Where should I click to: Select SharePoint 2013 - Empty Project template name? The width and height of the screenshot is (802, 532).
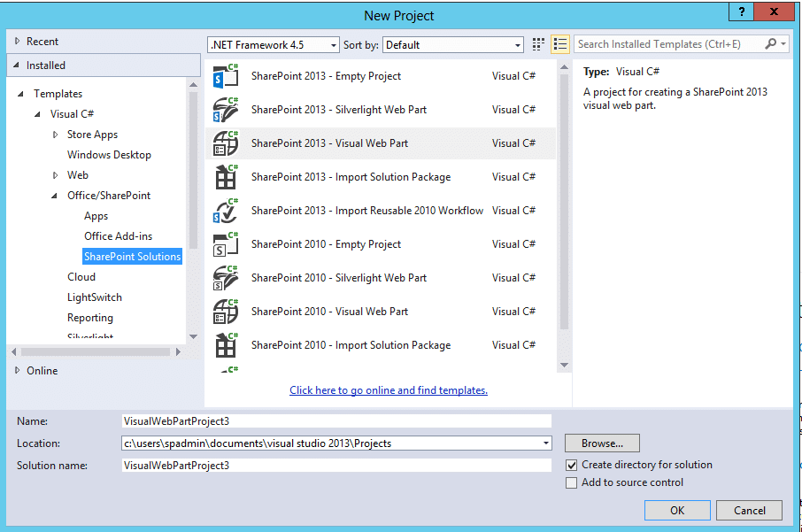[x=326, y=76]
